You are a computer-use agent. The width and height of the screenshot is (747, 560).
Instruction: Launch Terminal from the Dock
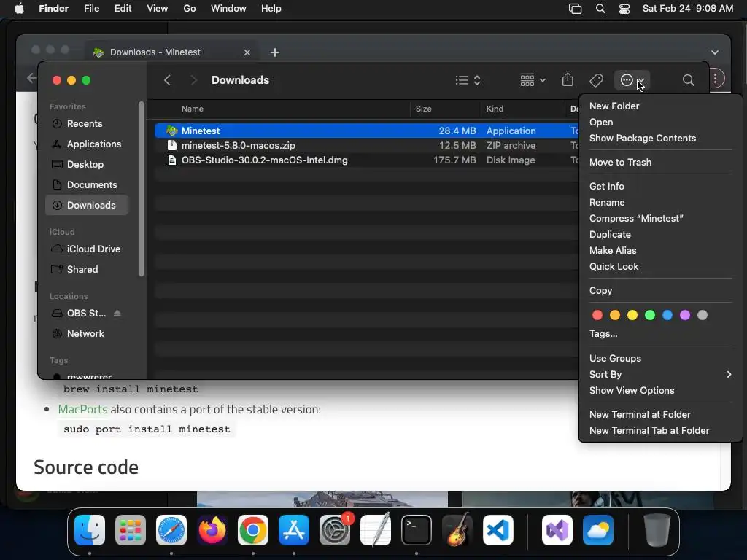(417, 530)
